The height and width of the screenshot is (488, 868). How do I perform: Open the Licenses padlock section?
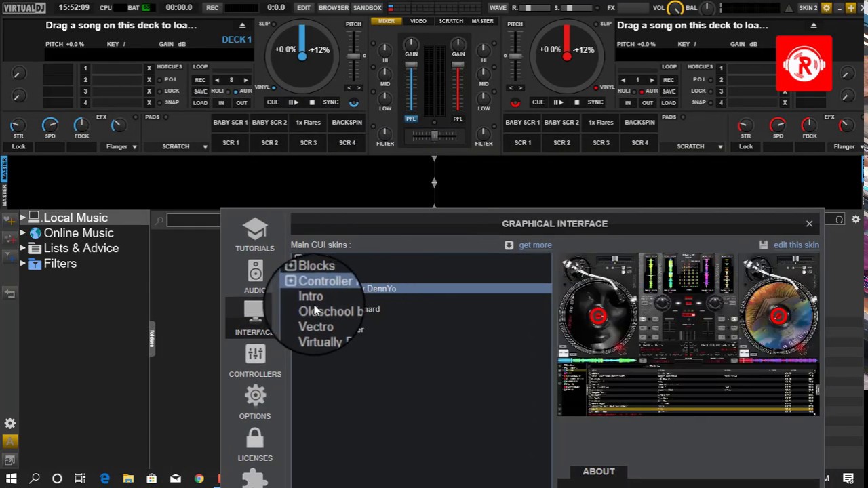point(255,445)
